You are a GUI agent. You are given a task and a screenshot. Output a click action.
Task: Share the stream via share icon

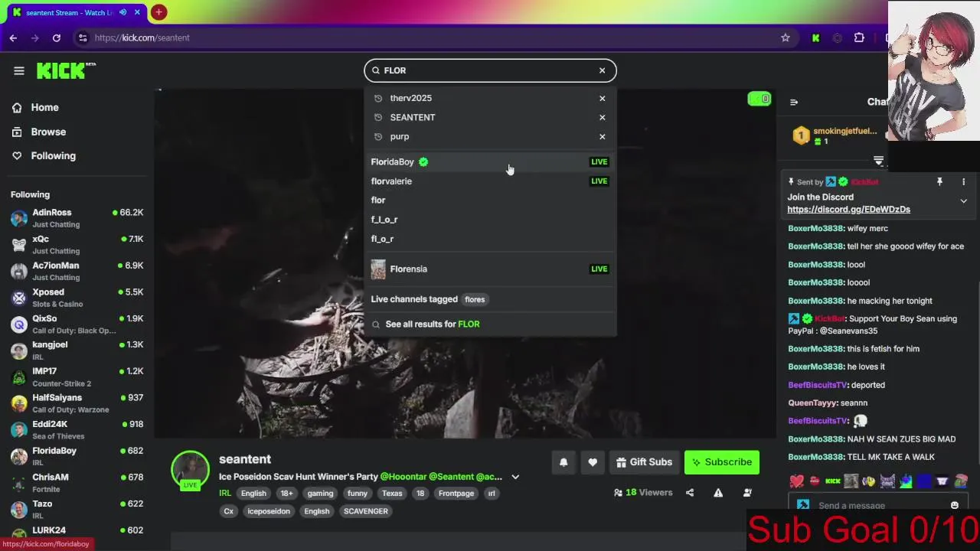(x=690, y=493)
